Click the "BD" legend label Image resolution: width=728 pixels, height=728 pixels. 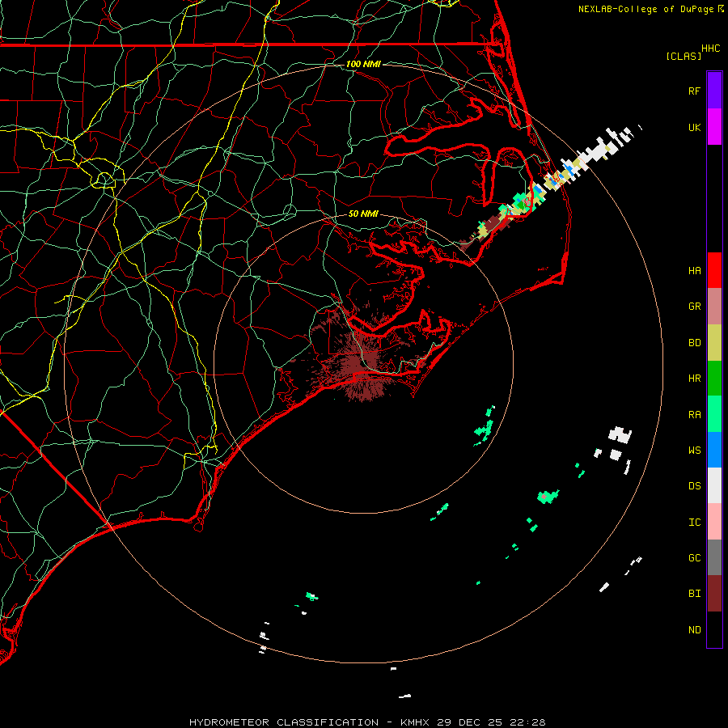[x=694, y=343]
